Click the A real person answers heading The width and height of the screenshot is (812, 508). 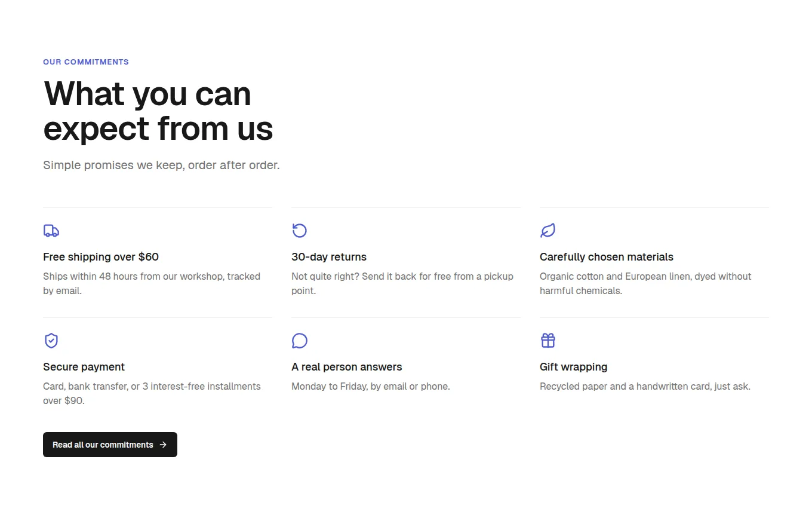pyautogui.click(x=347, y=367)
